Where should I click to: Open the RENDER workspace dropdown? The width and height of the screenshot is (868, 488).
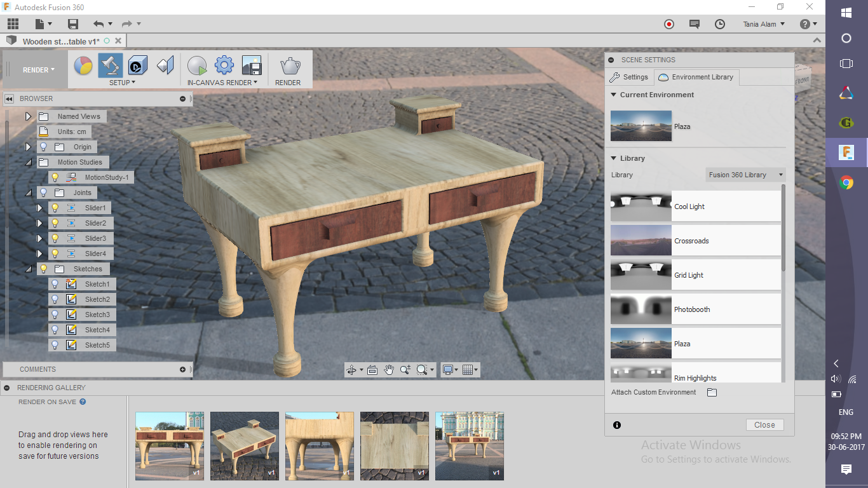pos(39,70)
